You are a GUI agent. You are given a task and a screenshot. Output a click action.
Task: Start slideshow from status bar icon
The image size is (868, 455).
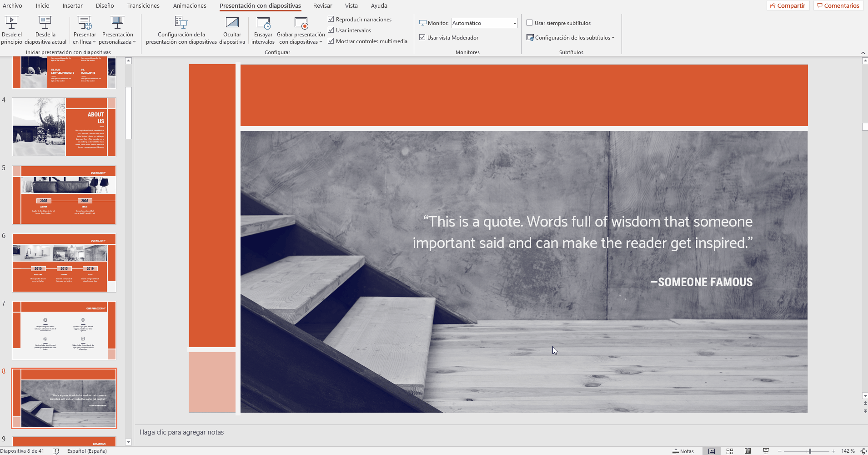point(766,451)
